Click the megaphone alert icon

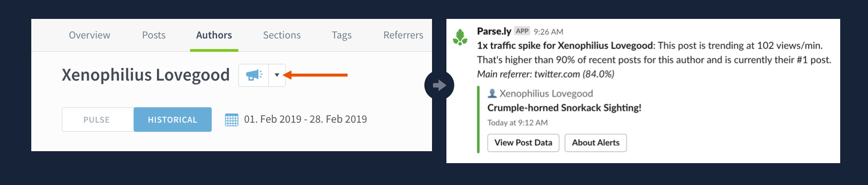[254, 75]
